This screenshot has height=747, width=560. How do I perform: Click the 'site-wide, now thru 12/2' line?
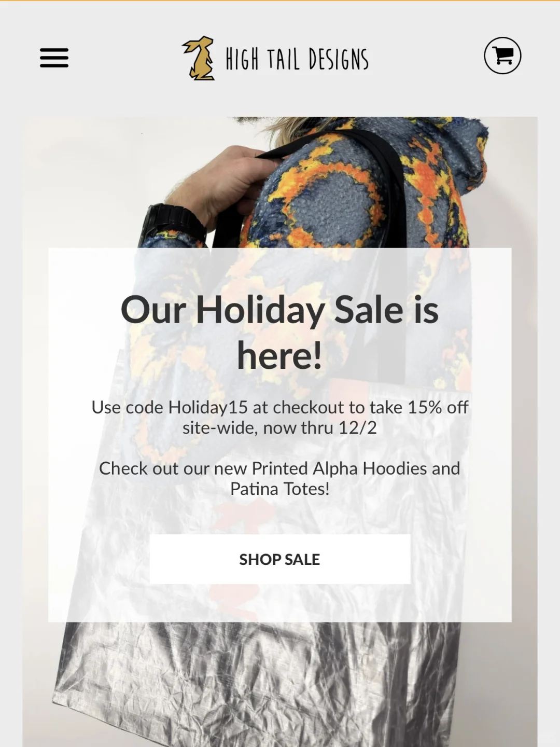coord(279,428)
